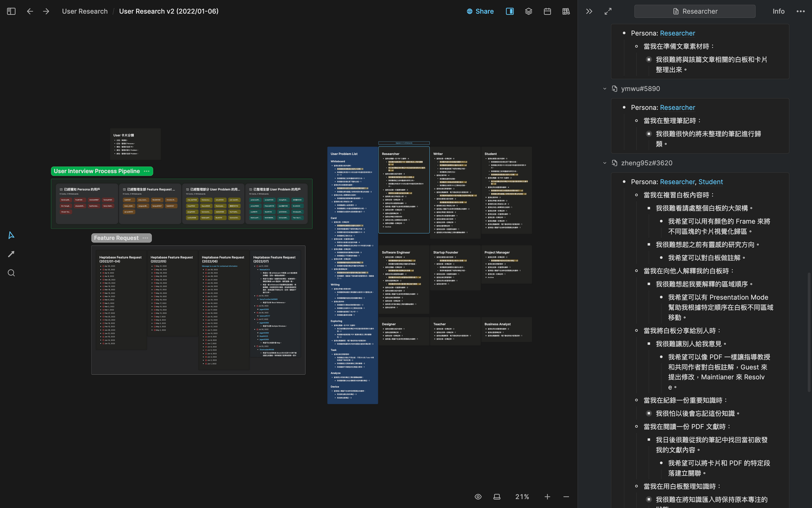
Task: Switch to the Info tab
Action: pos(778,11)
